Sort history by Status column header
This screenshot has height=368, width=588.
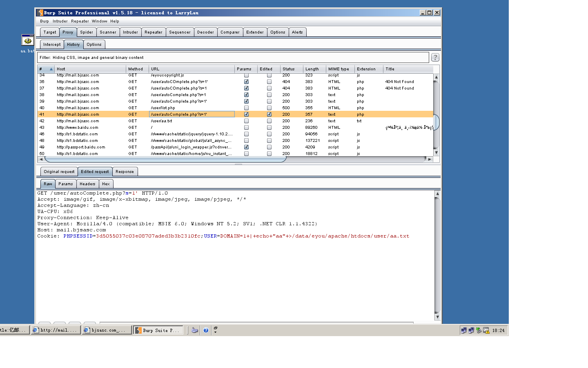(x=292, y=69)
